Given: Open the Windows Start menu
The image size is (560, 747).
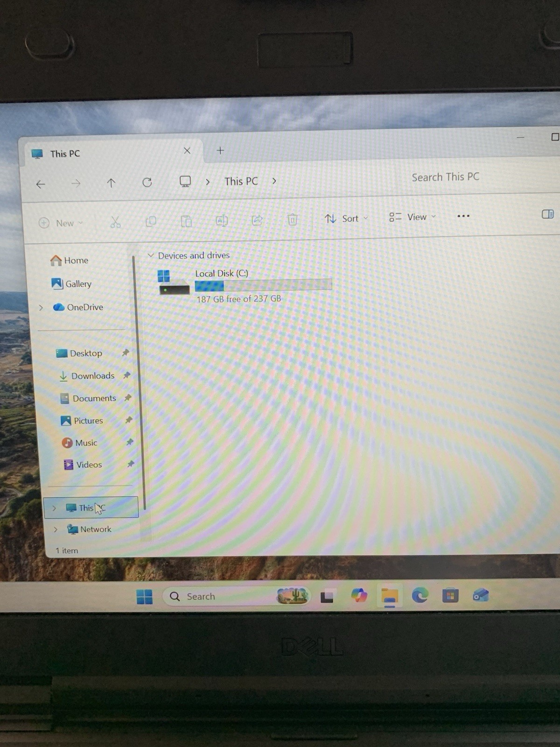Looking at the screenshot, I should click(x=145, y=597).
